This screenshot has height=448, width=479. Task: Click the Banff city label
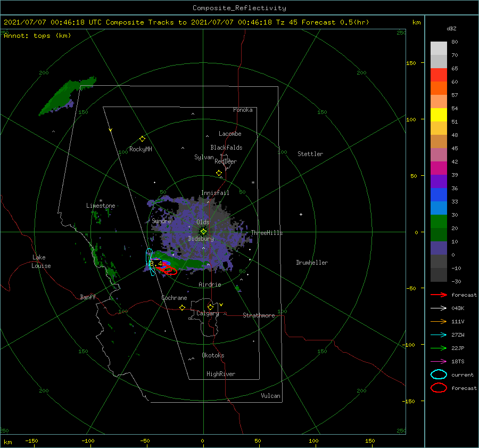click(x=88, y=297)
